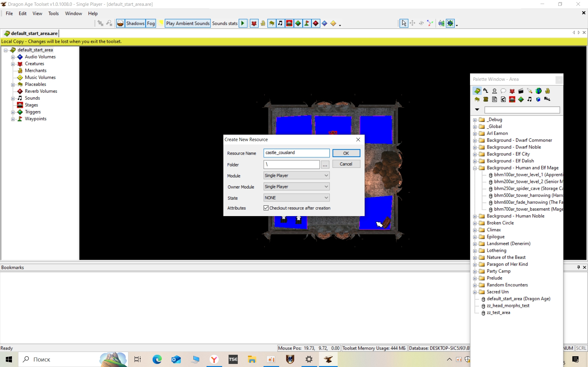
Task: Open the Window menu
Action: (x=73, y=13)
